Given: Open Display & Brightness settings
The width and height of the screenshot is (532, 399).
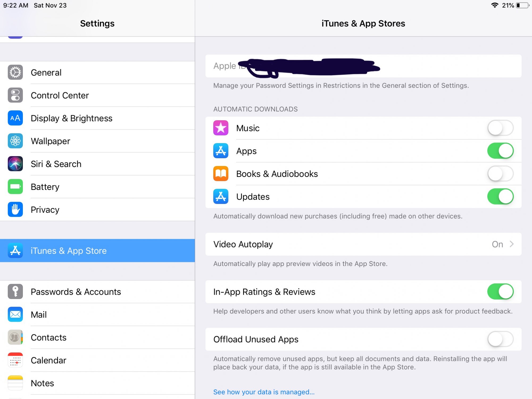Looking at the screenshot, I should click(97, 118).
